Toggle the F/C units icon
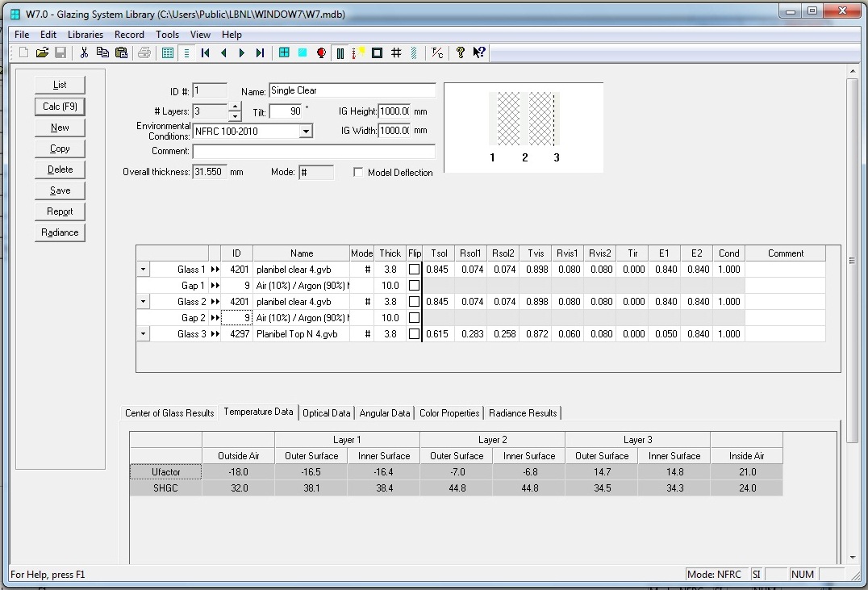This screenshot has width=868, height=590. 436,52
